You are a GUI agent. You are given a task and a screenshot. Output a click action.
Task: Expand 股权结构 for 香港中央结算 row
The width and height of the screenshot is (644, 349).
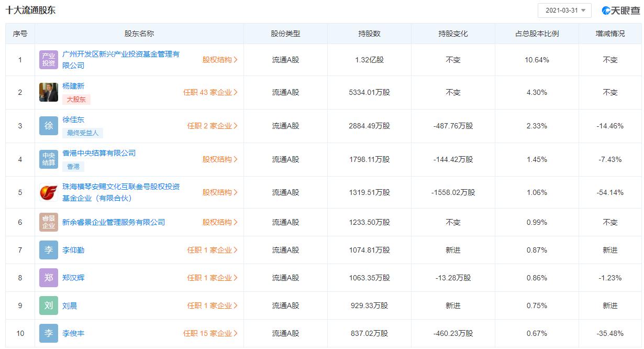coord(220,159)
